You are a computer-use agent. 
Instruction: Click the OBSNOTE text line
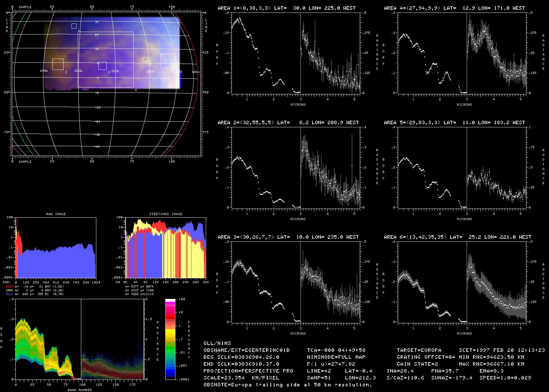pyautogui.click(x=287, y=384)
